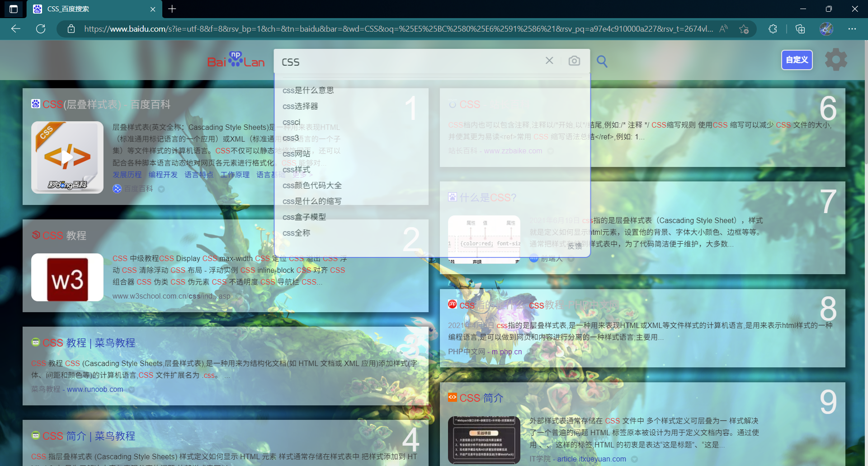868x466 pixels.
Task: Open the gear settings icon
Action: [x=836, y=60]
